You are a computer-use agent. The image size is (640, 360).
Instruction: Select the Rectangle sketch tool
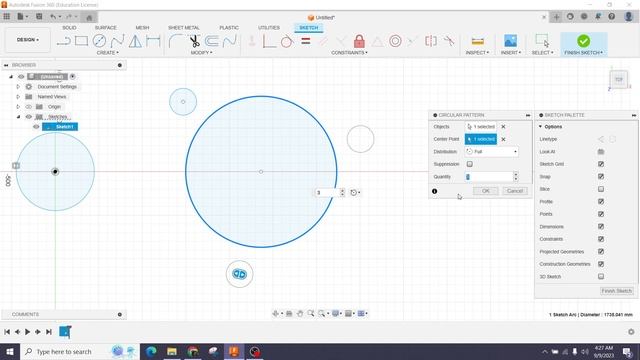coord(81,41)
